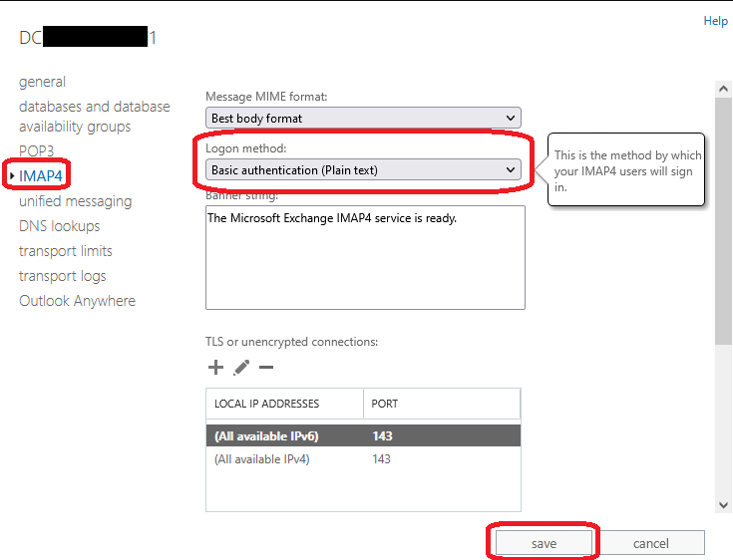The width and height of the screenshot is (733, 560).
Task: Click the cancel button
Action: [651, 543]
